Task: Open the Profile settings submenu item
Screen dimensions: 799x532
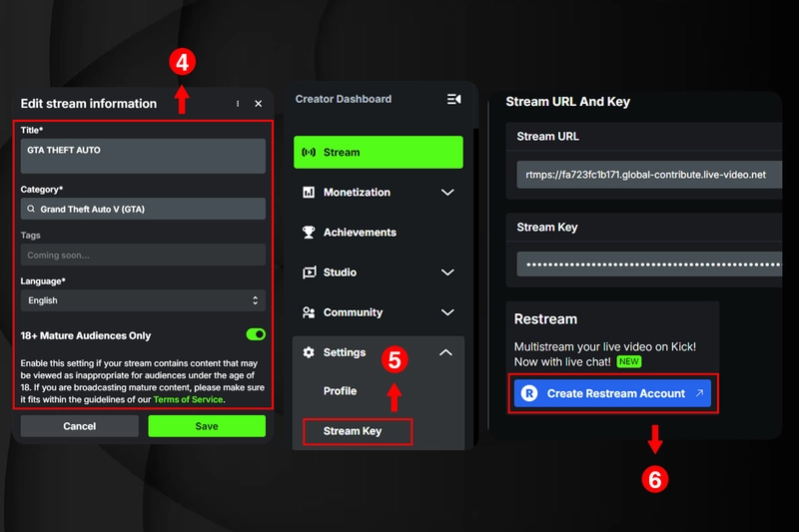Action: pyautogui.click(x=340, y=391)
